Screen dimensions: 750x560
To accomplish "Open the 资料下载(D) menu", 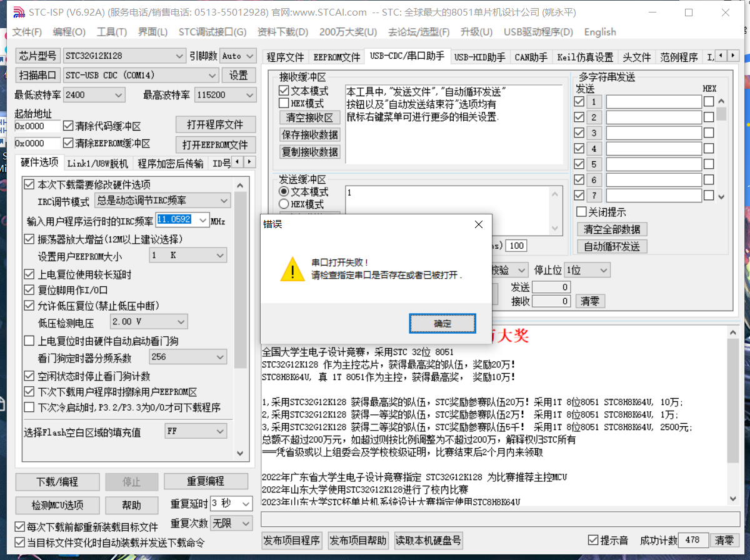I will click(282, 32).
